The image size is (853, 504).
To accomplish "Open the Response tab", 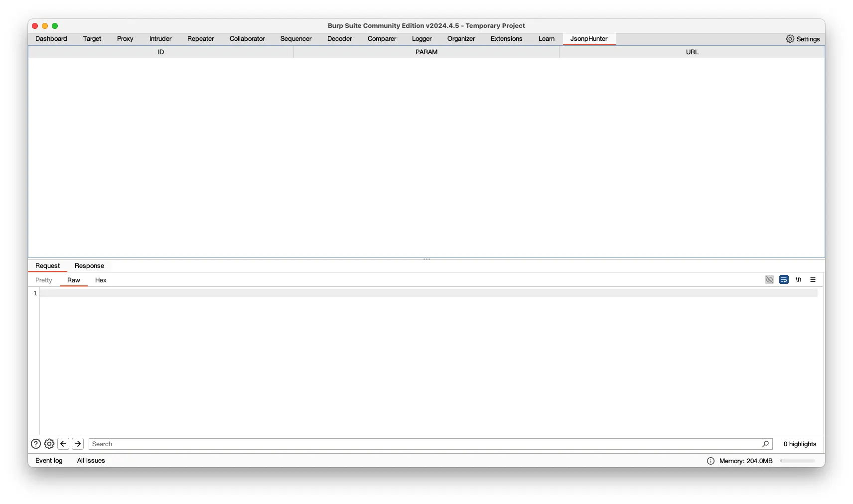I will tap(89, 266).
